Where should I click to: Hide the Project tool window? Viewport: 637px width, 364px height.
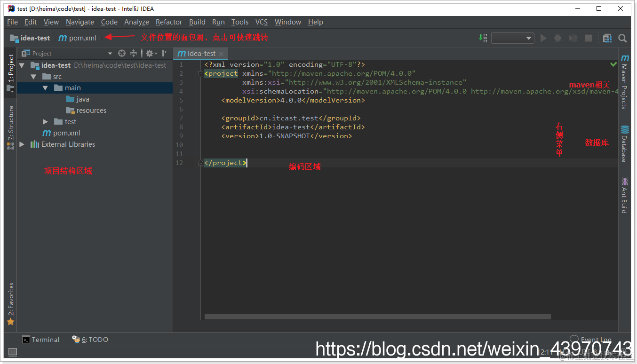(165, 53)
